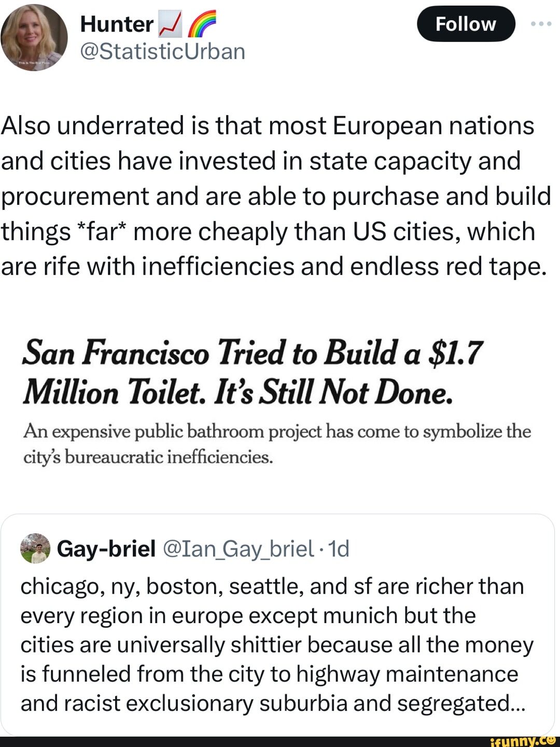Visit the @StatisticUrban handle
Viewport: 560px width, 747px height.
[162, 51]
